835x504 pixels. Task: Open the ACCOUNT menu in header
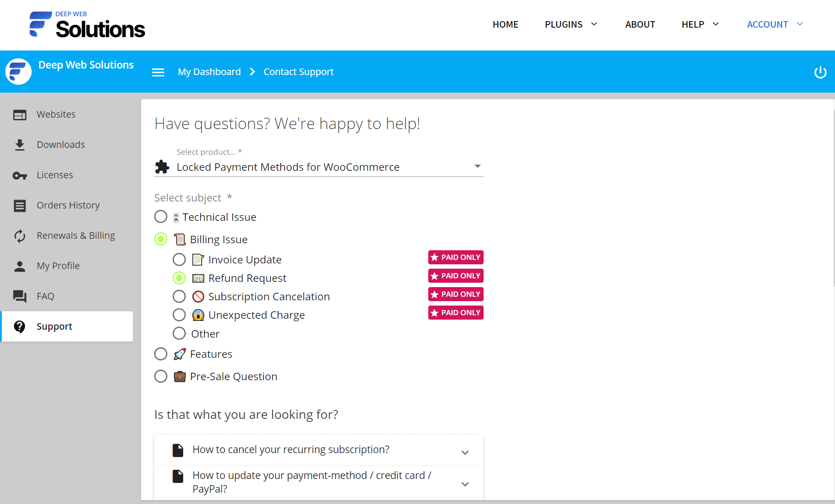click(x=774, y=25)
